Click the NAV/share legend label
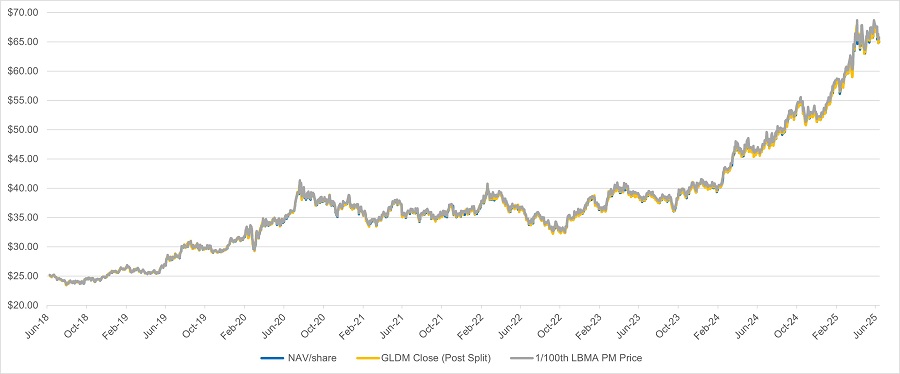 312,359
